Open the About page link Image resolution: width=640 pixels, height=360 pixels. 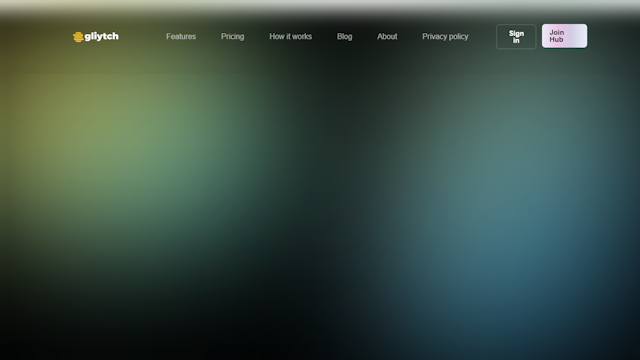point(387,36)
